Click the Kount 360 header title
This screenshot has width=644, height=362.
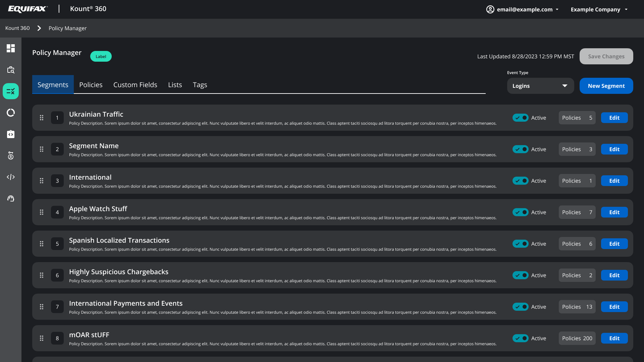[x=88, y=9]
